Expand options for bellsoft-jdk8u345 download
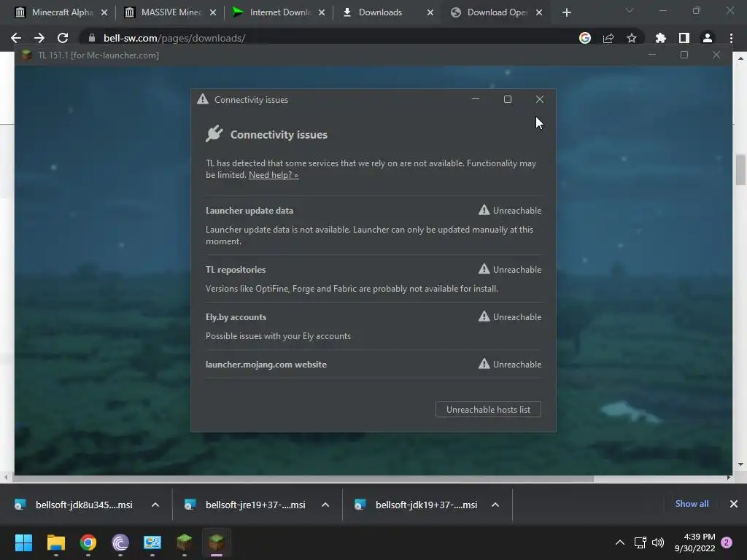747x560 pixels. click(x=155, y=505)
